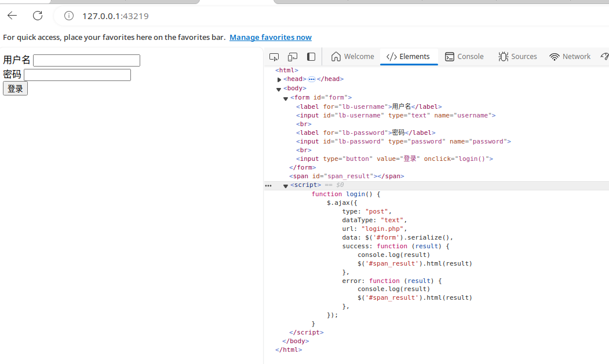Select the label for="lb-password" node

pos(366,133)
